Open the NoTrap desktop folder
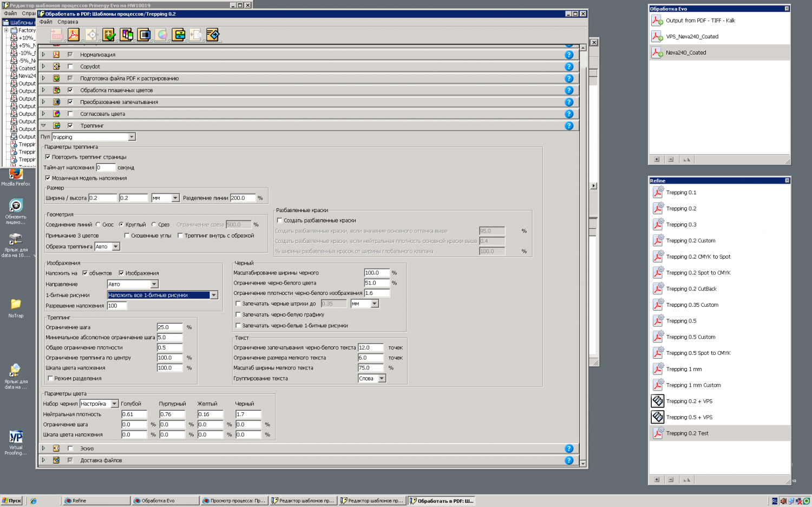This screenshot has width=812, height=507. pos(16,308)
